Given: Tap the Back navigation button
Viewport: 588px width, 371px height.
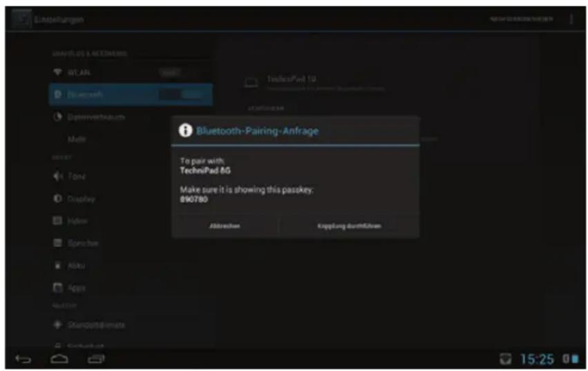Looking at the screenshot, I should click(x=23, y=359).
